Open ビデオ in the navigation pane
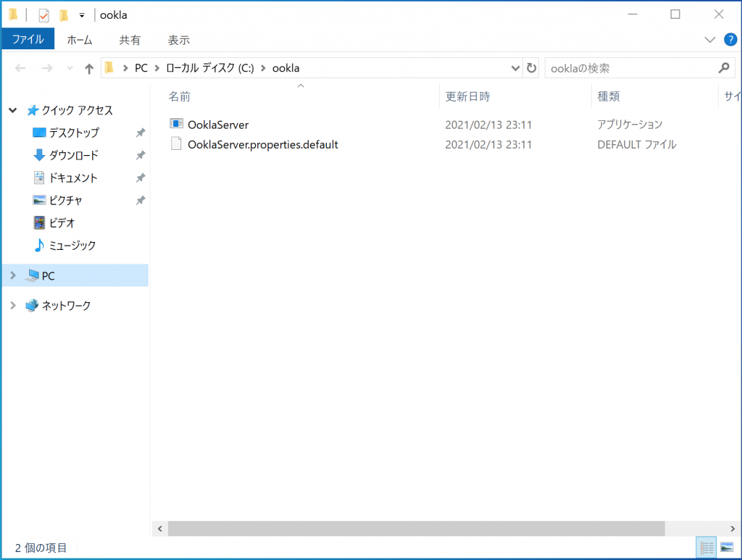742x560 pixels. pyautogui.click(x=62, y=223)
